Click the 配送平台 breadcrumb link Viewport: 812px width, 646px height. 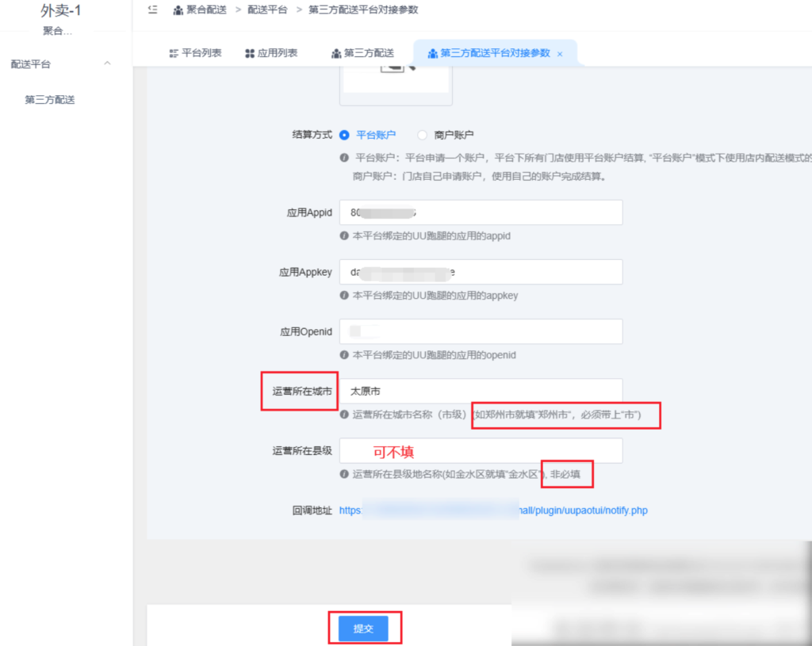pos(269,10)
